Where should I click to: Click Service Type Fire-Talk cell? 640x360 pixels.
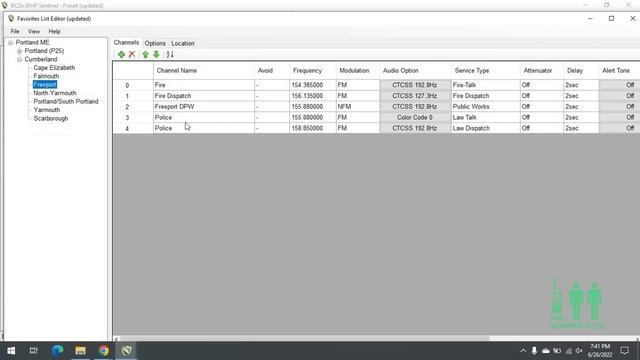click(485, 85)
